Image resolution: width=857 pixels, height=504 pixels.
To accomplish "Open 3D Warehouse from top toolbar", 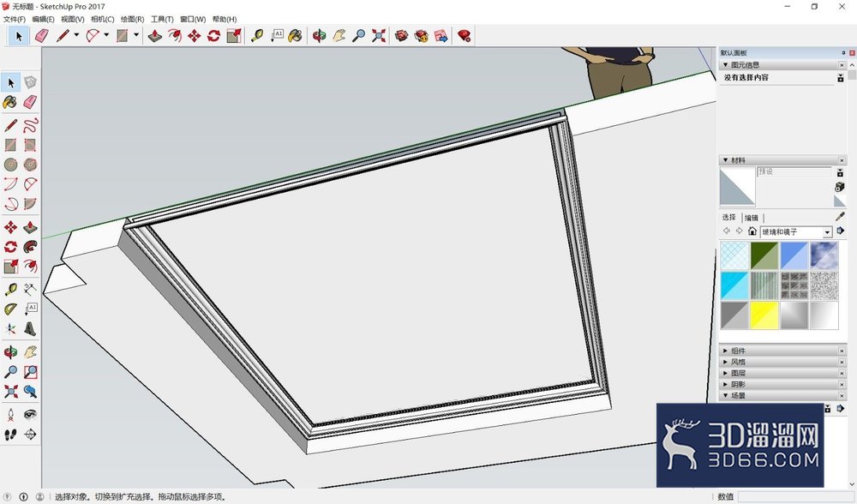I will [402, 36].
